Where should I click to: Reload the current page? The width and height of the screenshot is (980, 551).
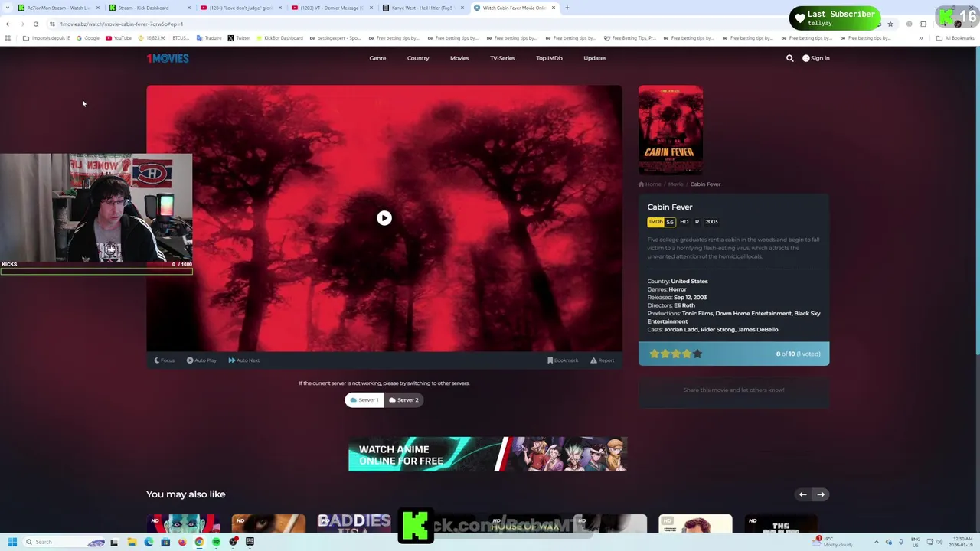35,24
